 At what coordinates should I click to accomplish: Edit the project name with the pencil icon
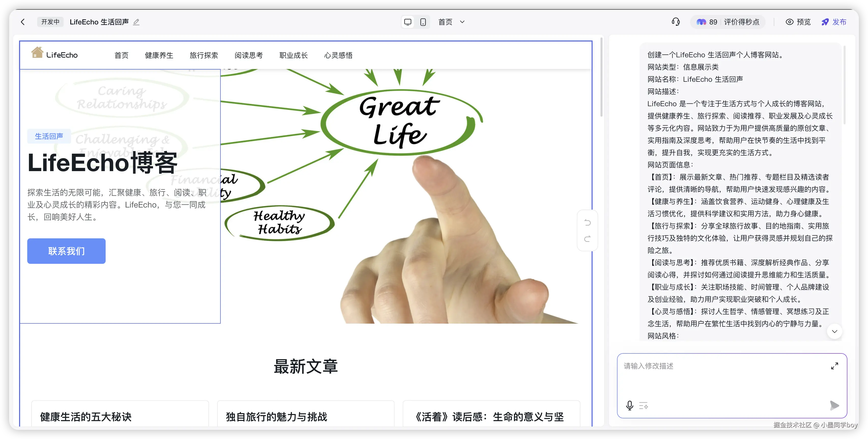(136, 22)
